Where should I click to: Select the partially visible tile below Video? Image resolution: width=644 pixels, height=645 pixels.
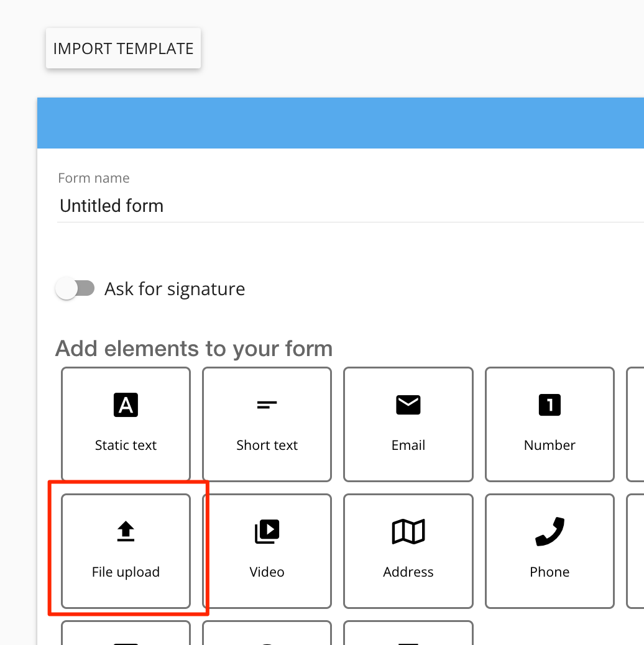(267, 633)
